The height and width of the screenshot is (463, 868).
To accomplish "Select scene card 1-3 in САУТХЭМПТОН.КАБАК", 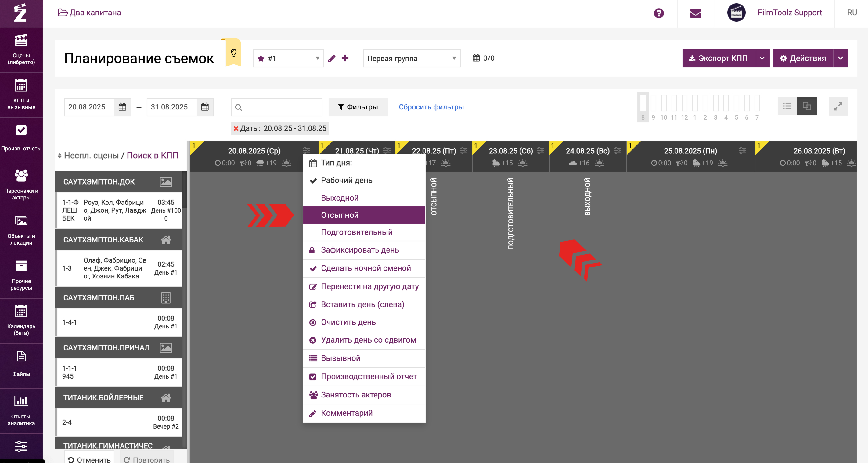I will point(119,268).
